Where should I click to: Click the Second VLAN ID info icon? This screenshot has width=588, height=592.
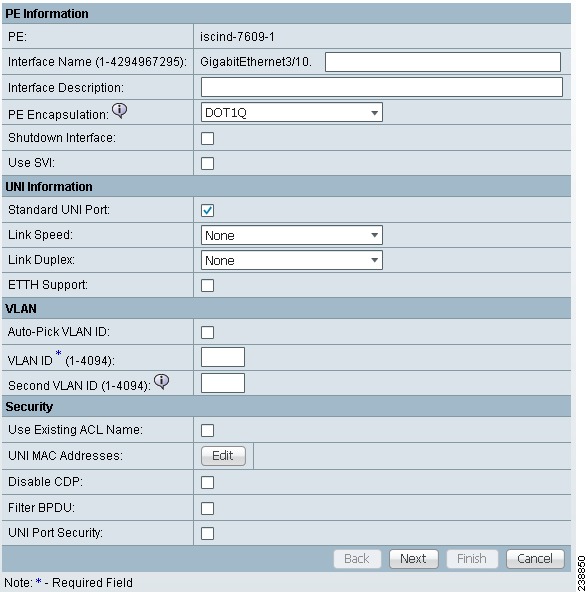pos(162,382)
